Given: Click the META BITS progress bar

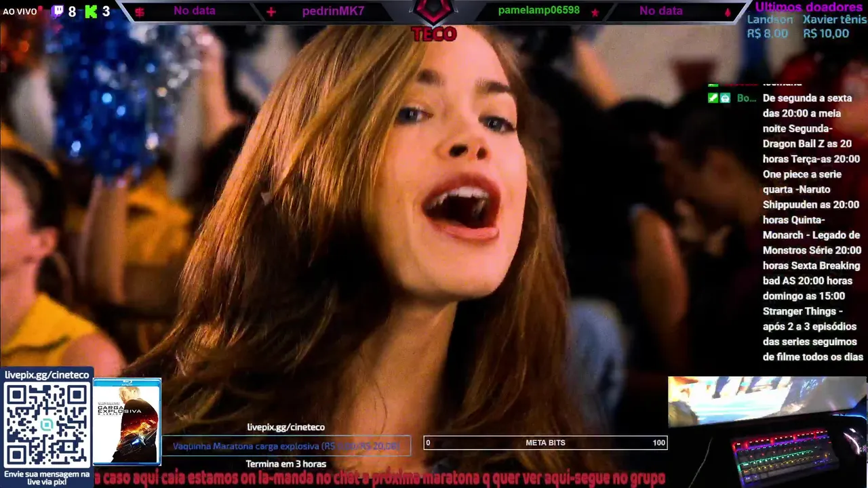Looking at the screenshot, I should 545,443.
